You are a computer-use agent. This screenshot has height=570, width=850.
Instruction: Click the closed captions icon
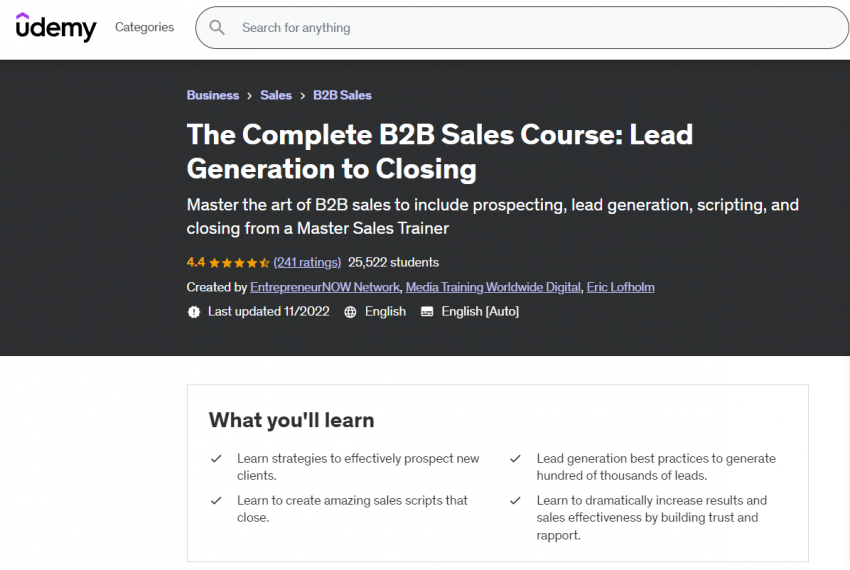(x=427, y=312)
